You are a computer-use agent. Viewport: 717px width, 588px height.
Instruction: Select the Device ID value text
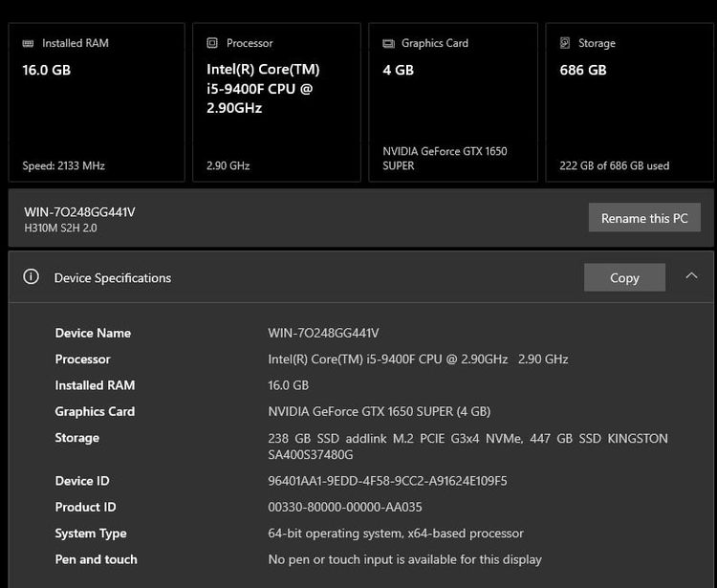(x=387, y=481)
